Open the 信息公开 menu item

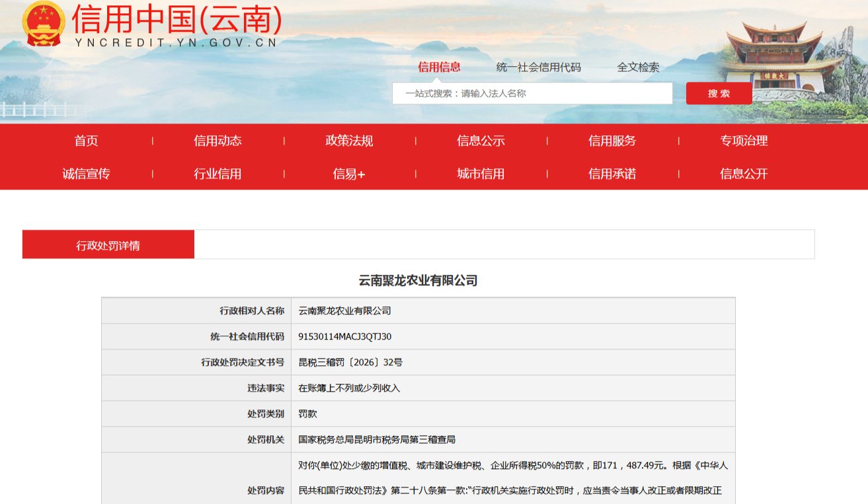click(x=744, y=174)
